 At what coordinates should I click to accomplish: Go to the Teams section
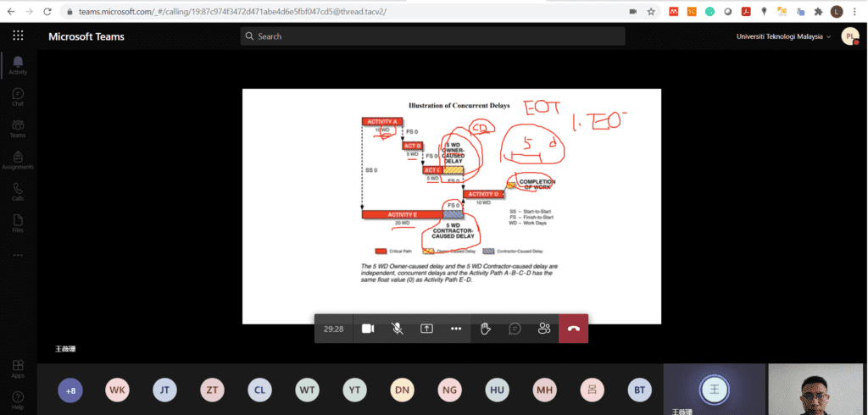point(18,129)
